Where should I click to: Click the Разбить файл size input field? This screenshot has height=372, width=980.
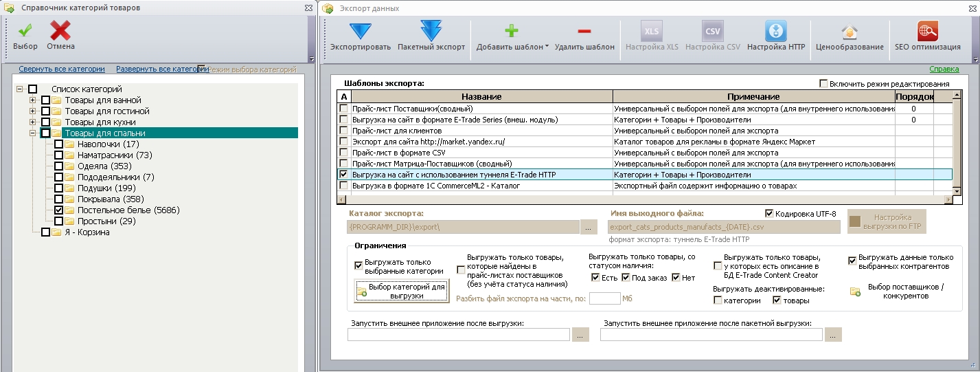[605, 298]
